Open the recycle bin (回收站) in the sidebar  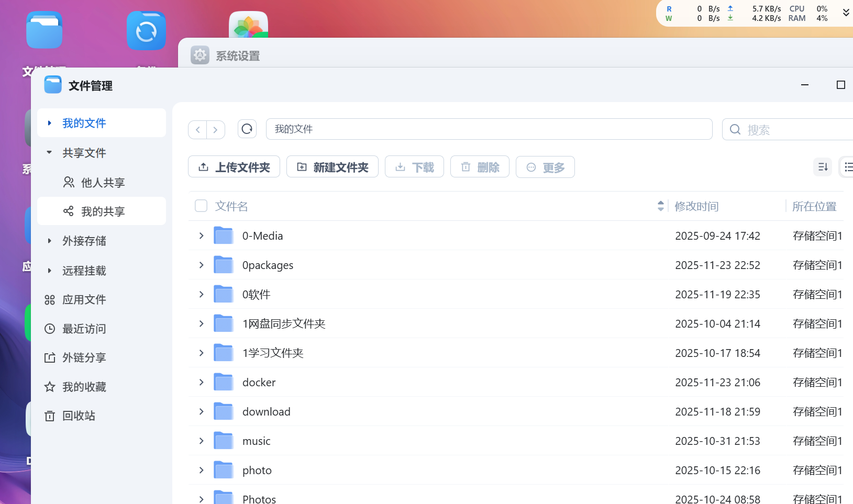pyautogui.click(x=79, y=416)
